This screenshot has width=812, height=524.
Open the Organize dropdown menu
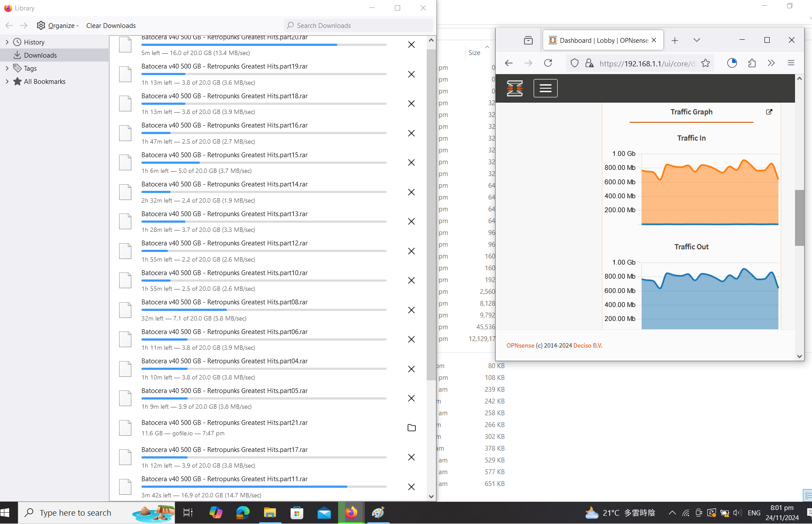(58, 26)
